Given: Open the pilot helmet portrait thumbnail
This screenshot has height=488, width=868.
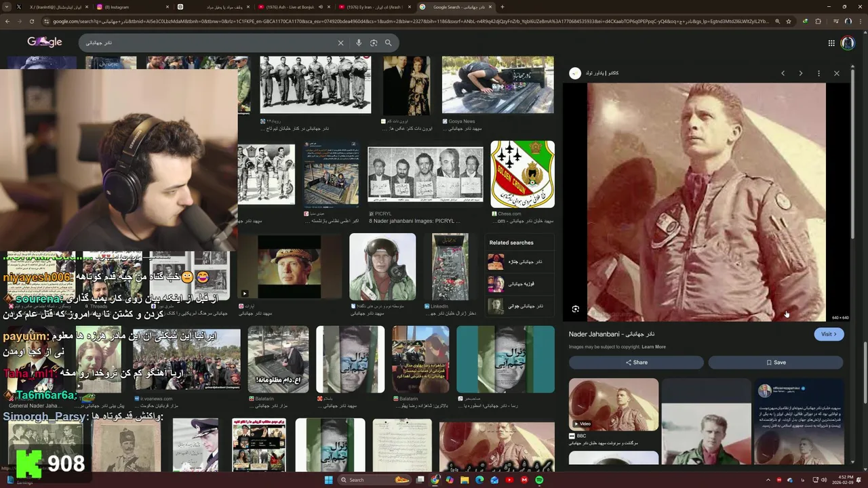Looking at the screenshot, I should click(382, 267).
